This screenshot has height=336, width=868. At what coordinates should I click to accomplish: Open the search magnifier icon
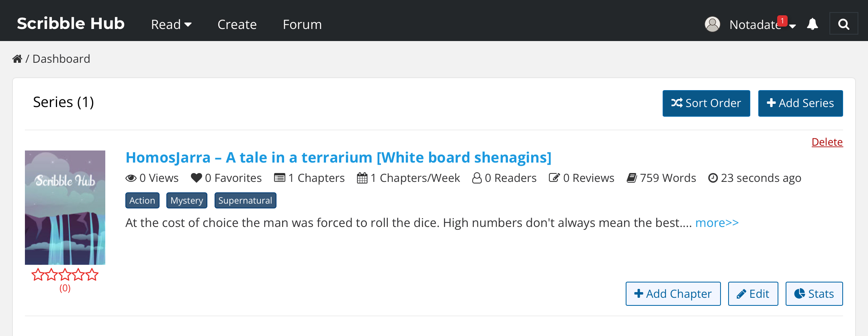click(x=843, y=24)
